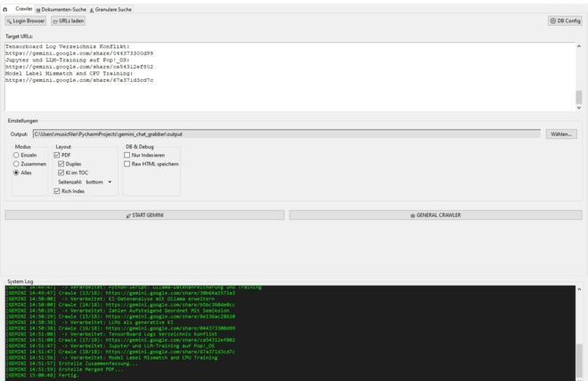
Task: Enable Nur Indexieren checkbox
Action: pyautogui.click(x=127, y=155)
